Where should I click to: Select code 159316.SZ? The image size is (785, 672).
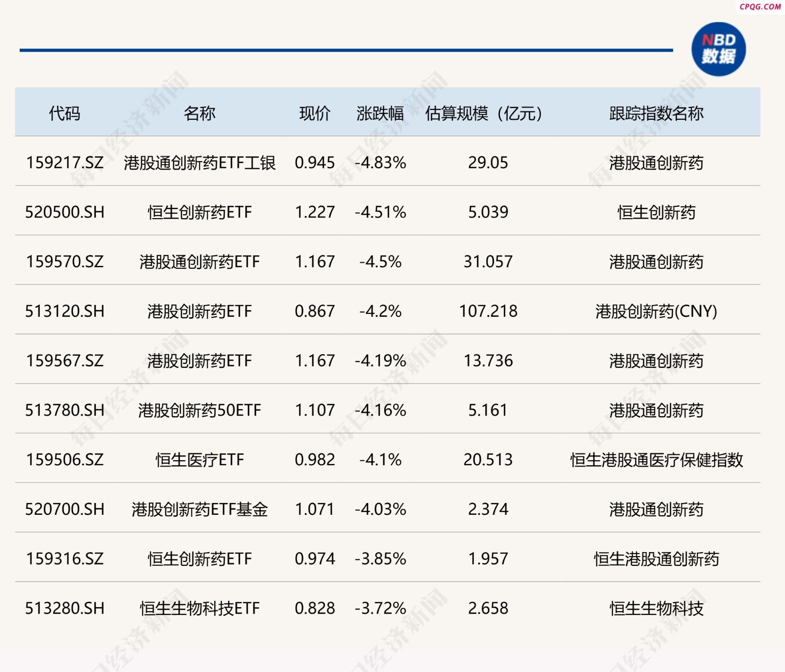[x=65, y=559]
